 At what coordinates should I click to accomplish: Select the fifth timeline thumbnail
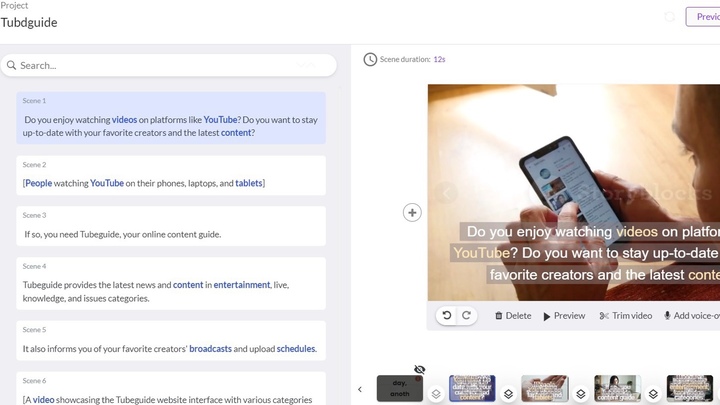[x=690, y=388]
